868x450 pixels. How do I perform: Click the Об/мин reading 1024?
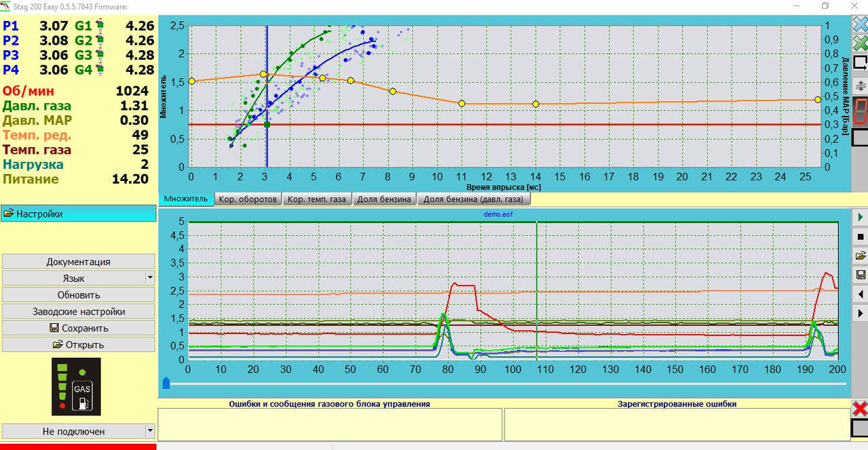pyautogui.click(x=132, y=91)
